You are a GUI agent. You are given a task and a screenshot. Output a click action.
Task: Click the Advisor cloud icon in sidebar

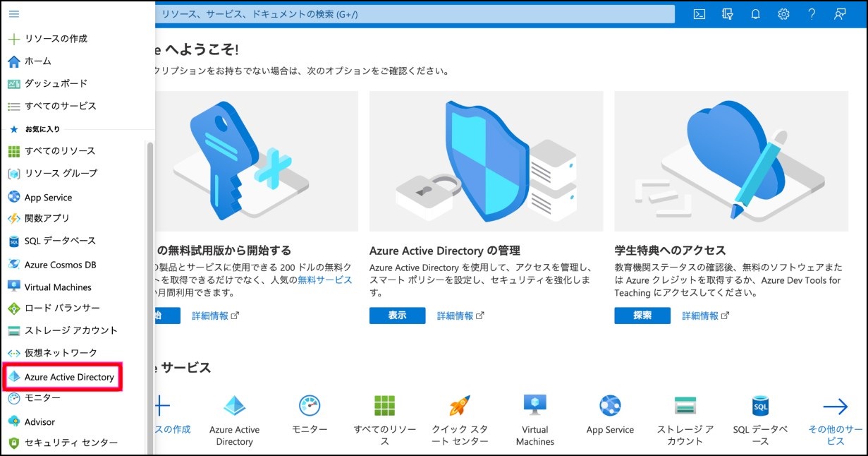pyautogui.click(x=13, y=421)
